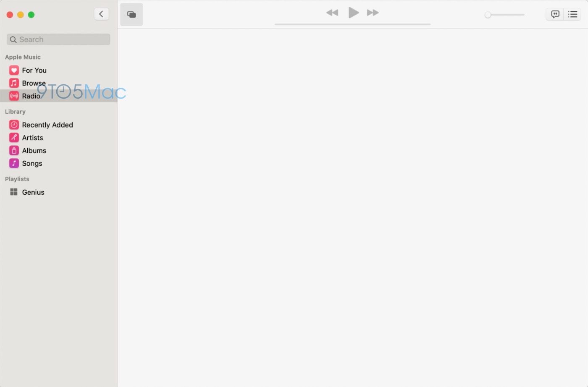Image resolution: width=588 pixels, height=387 pixels.
Task: Adjust the volume slider
Action: click(504, 15)
